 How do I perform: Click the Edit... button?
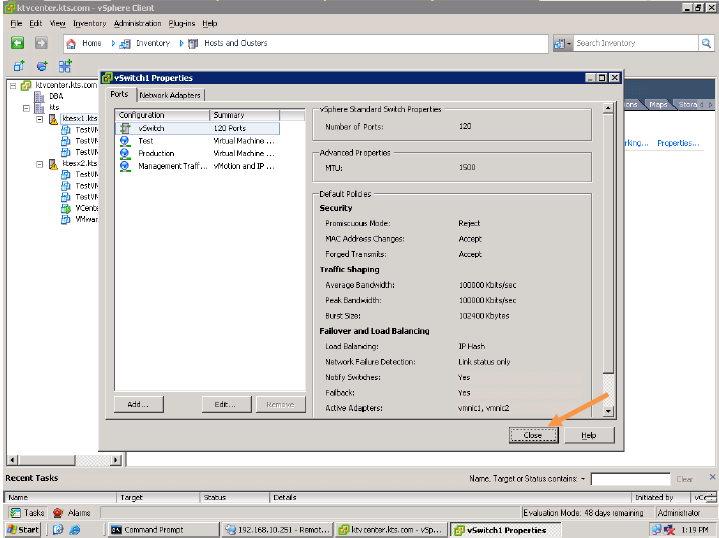click(226, 405)
